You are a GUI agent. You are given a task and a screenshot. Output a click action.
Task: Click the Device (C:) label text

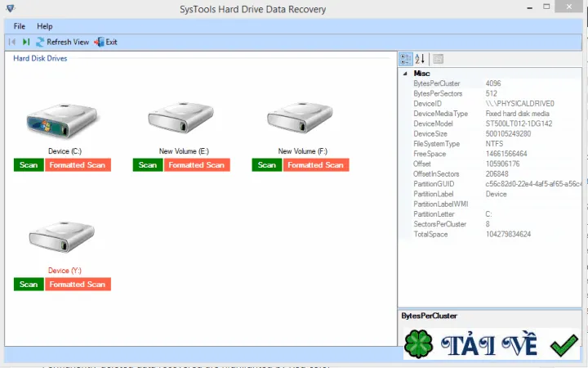pos(65,151)
